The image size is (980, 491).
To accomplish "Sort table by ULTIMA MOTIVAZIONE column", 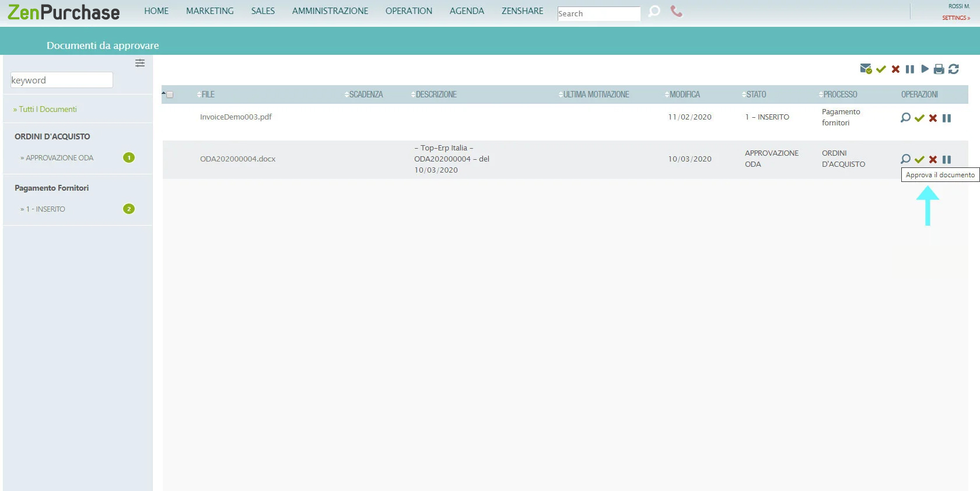I will click(593, 94).
